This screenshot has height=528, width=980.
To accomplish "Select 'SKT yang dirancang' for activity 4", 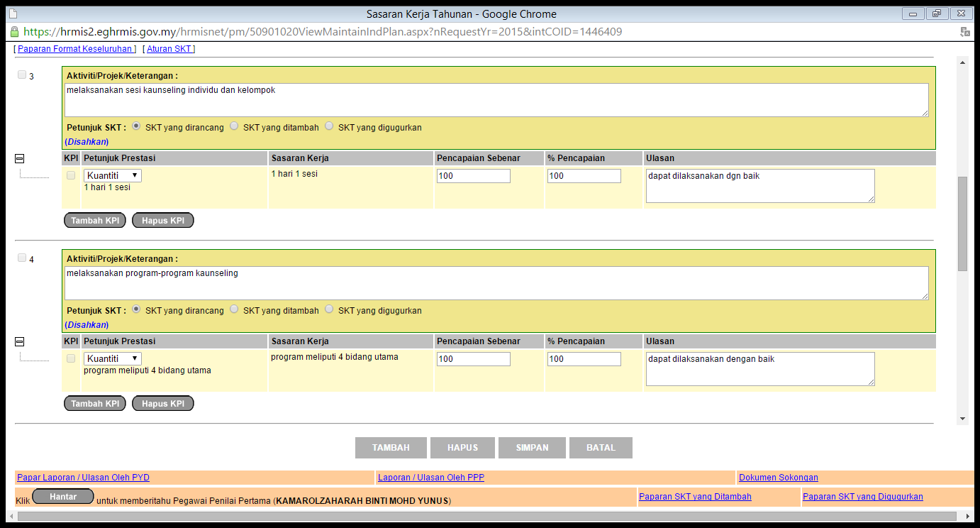I will point(136,309).
